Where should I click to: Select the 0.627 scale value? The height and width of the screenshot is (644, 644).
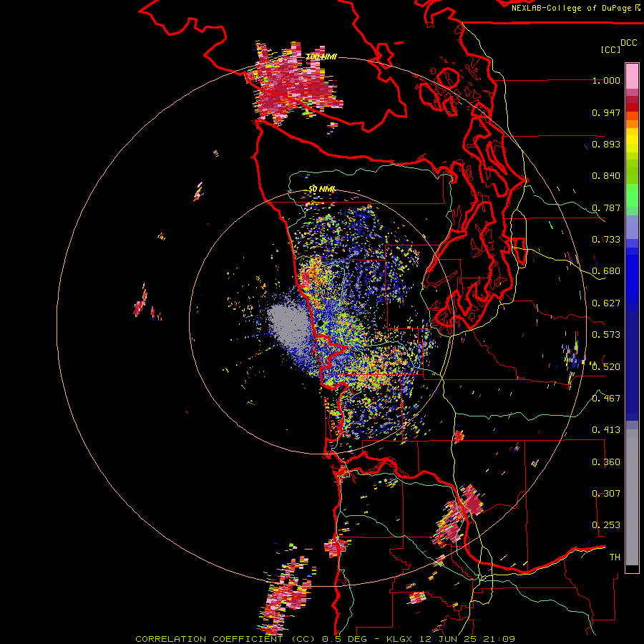606,303
